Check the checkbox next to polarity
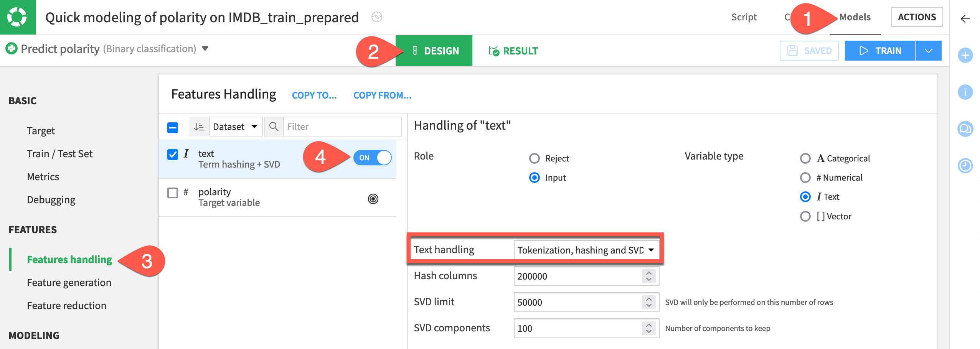Screen dimensions: 980x349 click(x=173, y=192)
